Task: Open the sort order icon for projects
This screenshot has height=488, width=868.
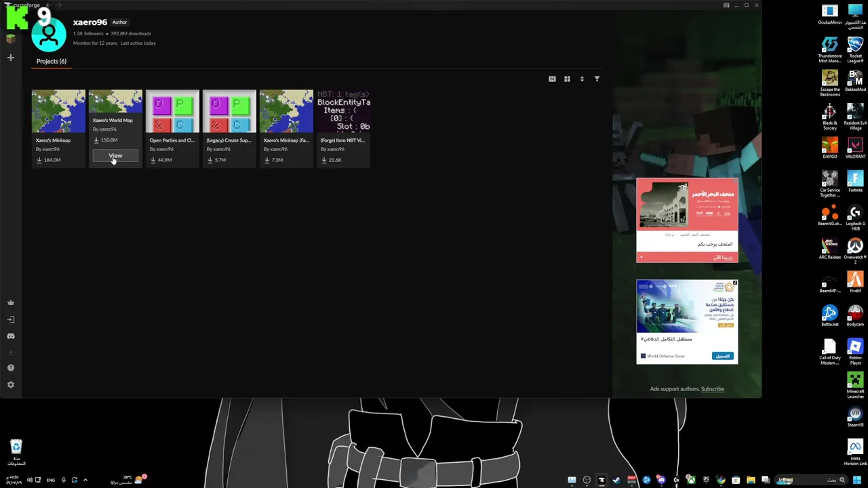Action: [582, 79]
